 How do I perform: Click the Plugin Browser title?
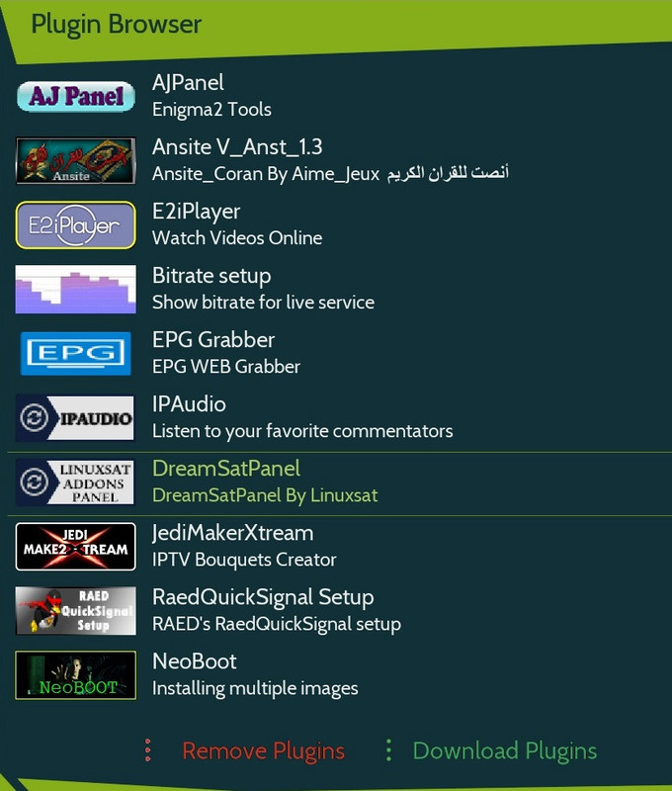[x=116, y=25]
